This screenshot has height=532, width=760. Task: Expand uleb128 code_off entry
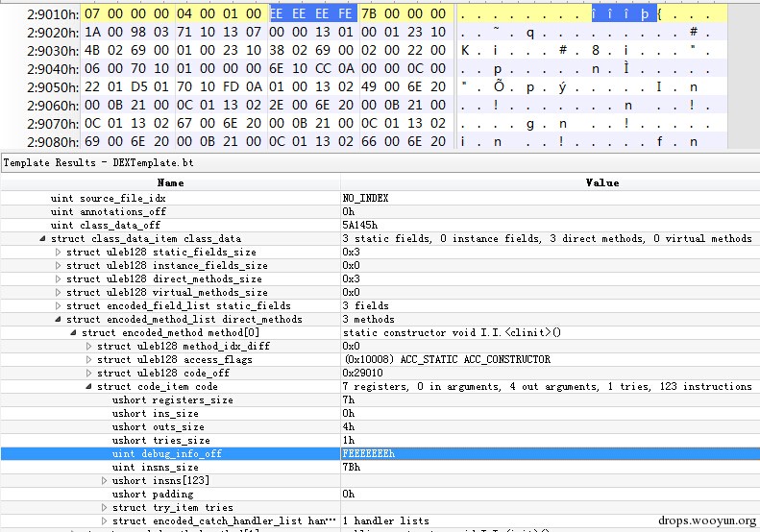88,374
